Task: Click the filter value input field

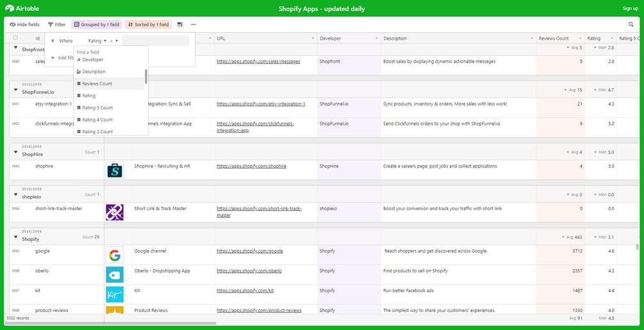Action: pos(155,40)
